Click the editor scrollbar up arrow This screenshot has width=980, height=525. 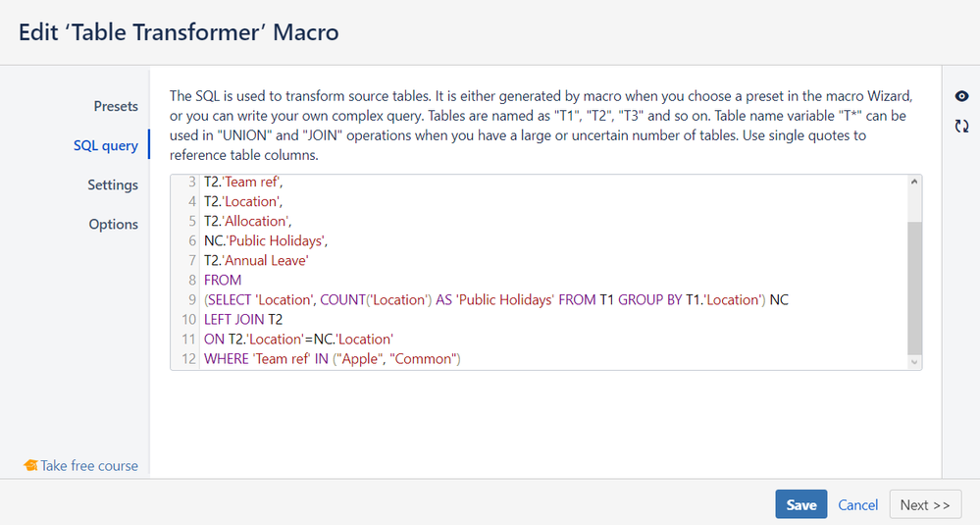coord(915,183)
